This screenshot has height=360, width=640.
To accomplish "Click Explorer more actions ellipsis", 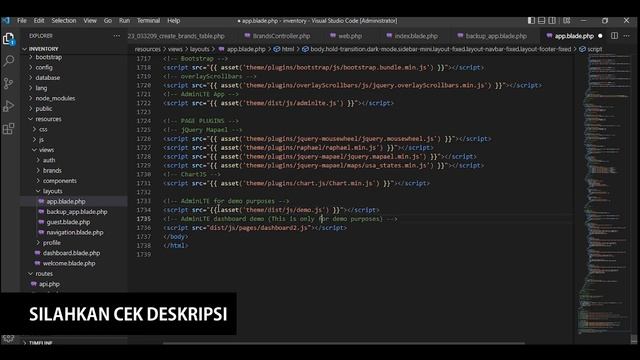I will coord(117,36).
